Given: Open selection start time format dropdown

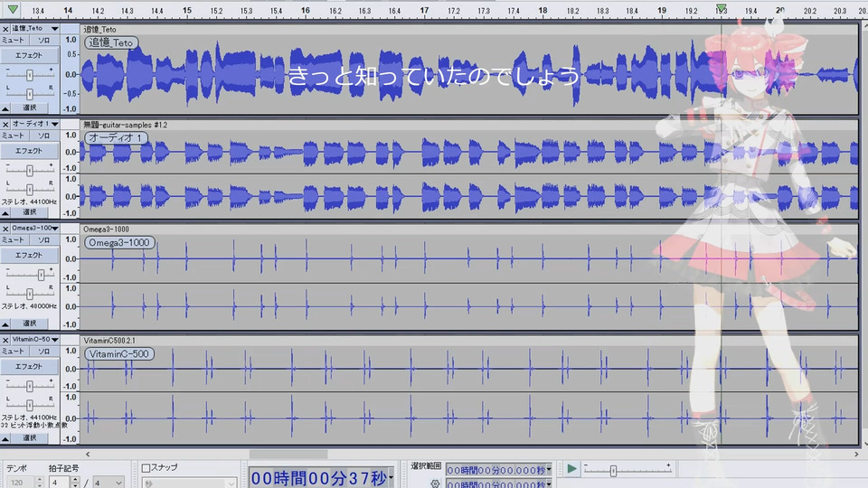Looking at the screenshot, I should click(x=549, y=470).
